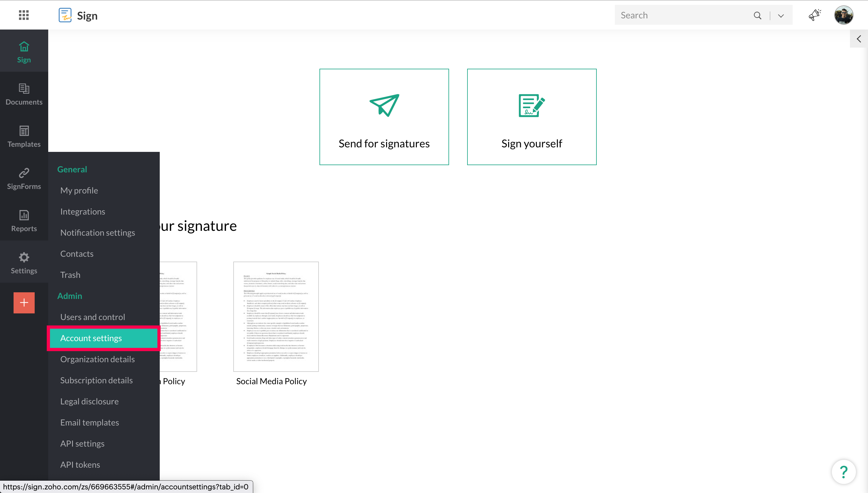Open SignForms from the sidebar

(x=24, y=178)
